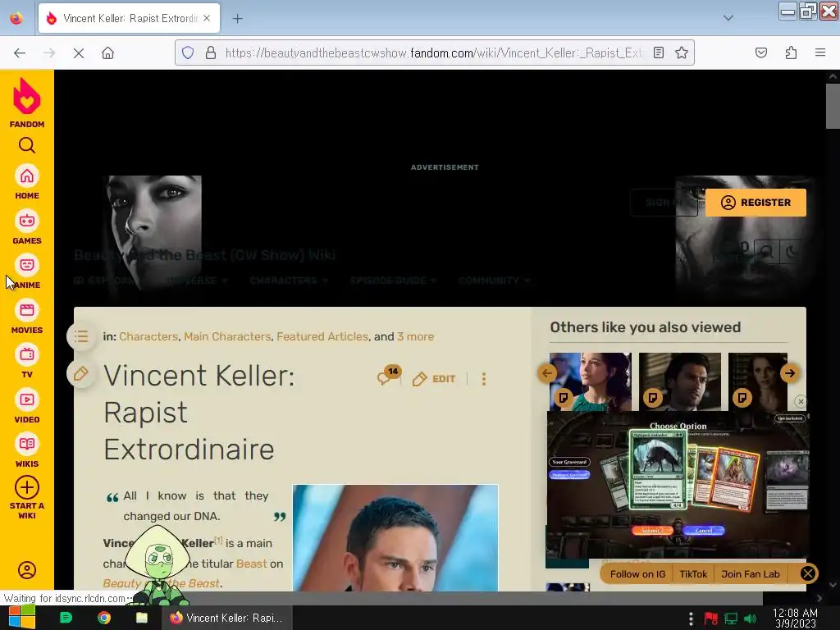Open the volume speaker tray icon
This screenshot has width=840, height=630.
(x=751, y=619)
